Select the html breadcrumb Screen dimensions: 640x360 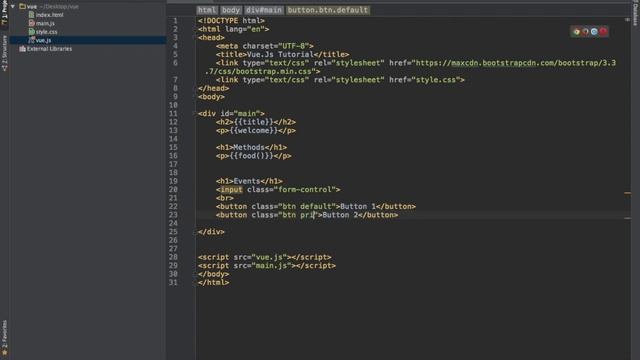pyautogui.click(x=207, y=10)
